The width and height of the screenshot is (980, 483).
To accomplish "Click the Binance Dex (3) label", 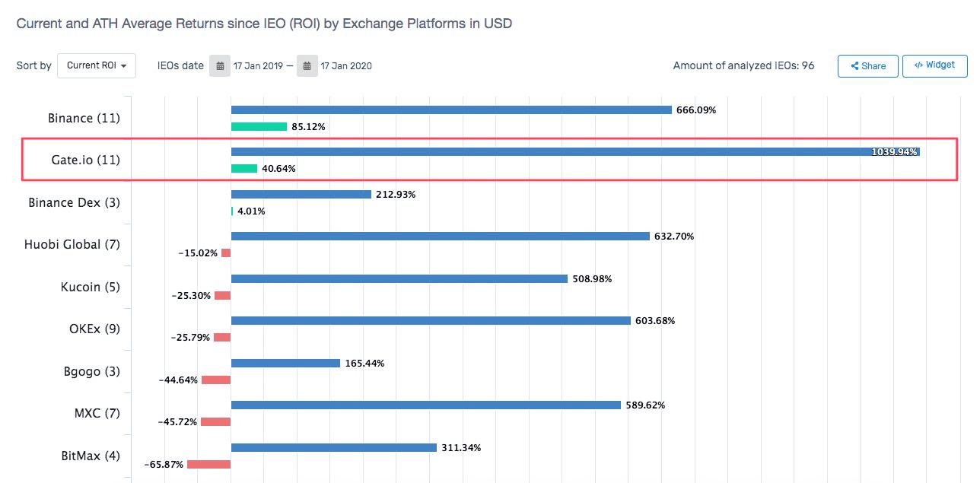I will pos(74,202).
